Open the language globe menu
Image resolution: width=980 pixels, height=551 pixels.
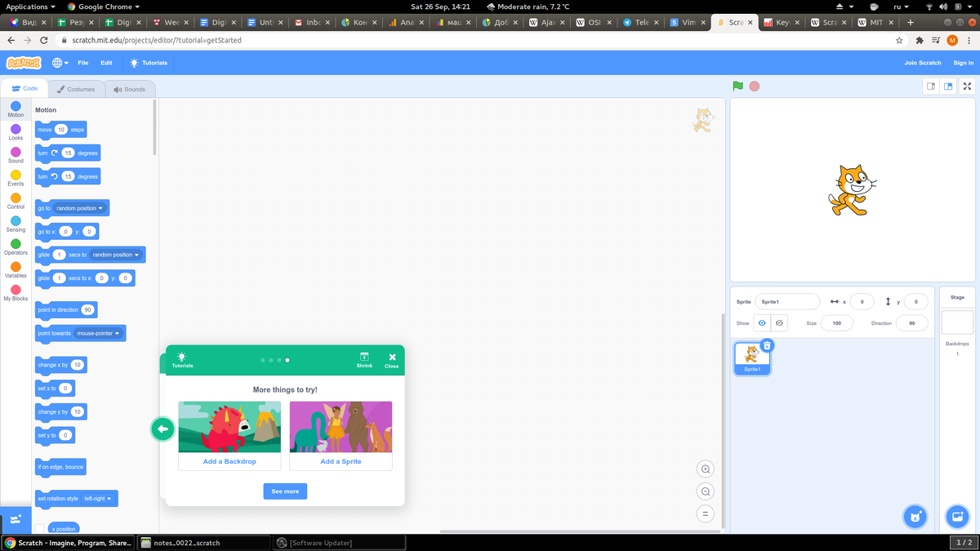pyautogui.click(x=60, y=63)
